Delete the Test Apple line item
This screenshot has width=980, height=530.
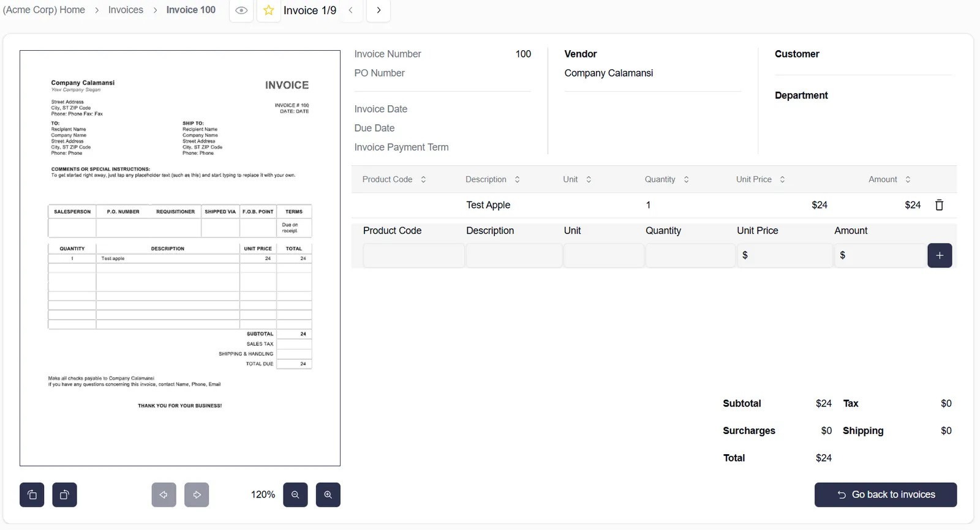coord(939,205)
